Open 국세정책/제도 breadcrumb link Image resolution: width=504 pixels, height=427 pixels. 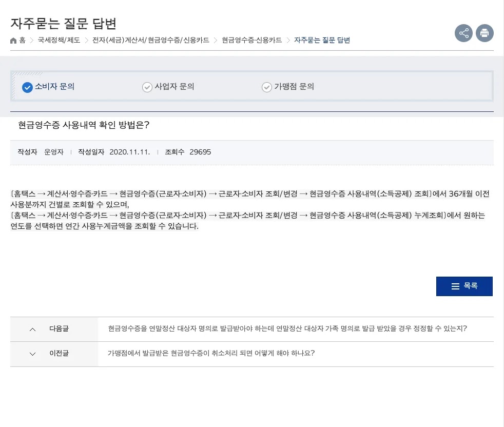[x=59, y=40]
